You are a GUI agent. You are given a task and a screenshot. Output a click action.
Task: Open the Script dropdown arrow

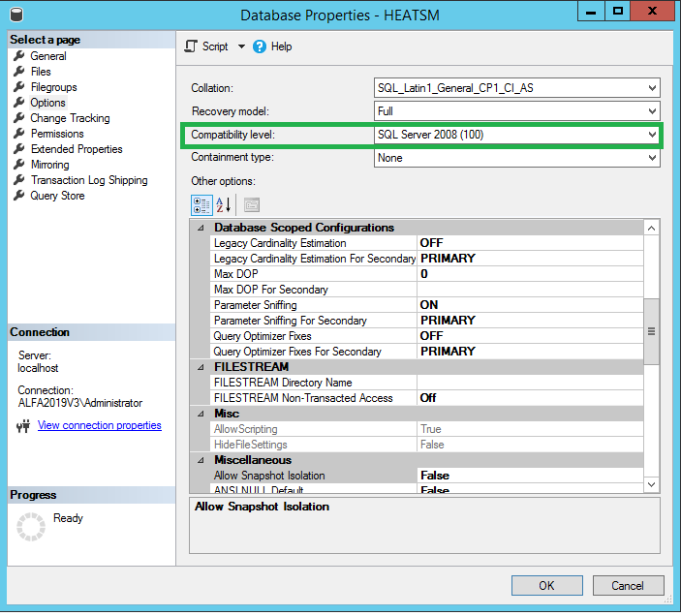click(242, 46)
